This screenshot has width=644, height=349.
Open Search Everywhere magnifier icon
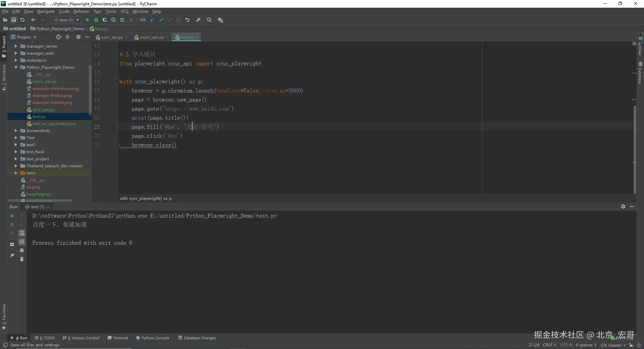pyautogui.click(x=209, y=20)
